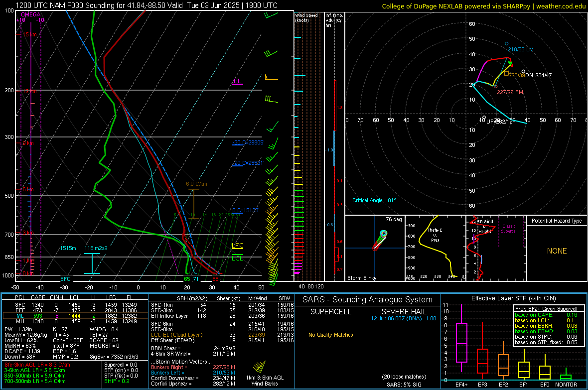Click the SigSvr = 7352 m3/s3 value
The width and height of the screenshot is (588, 390).
point(114,357)
